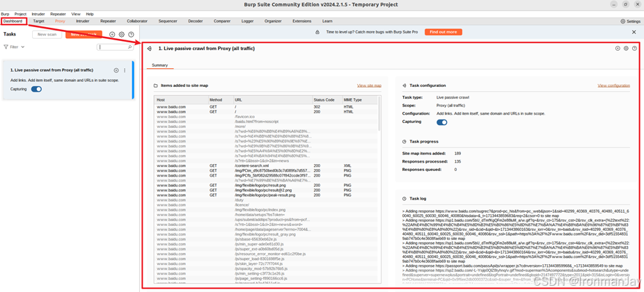Open the Project menu

[x=20, y=14]
